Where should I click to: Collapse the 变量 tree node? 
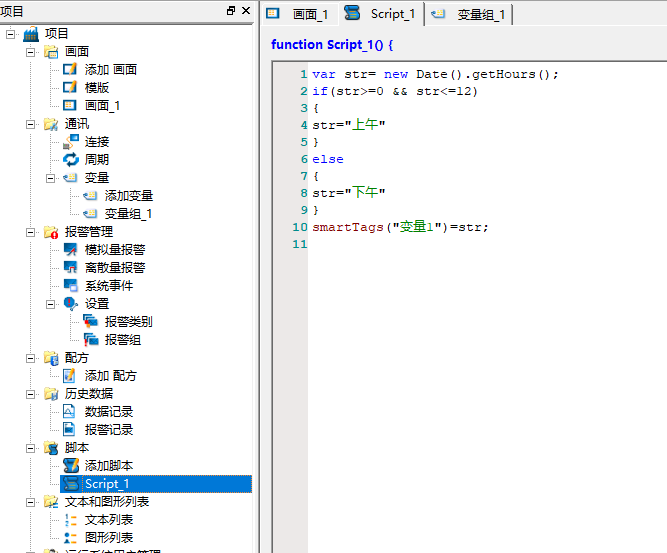50,178
